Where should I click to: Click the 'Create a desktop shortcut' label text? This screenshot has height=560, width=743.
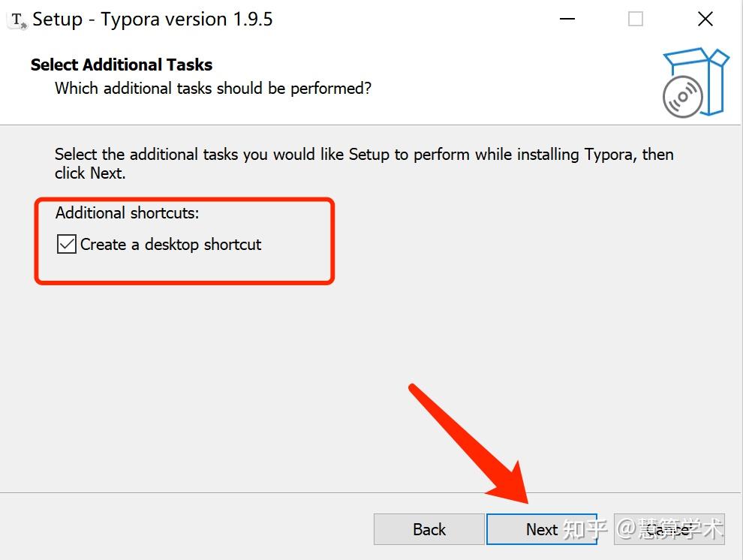tap(170, 244)
